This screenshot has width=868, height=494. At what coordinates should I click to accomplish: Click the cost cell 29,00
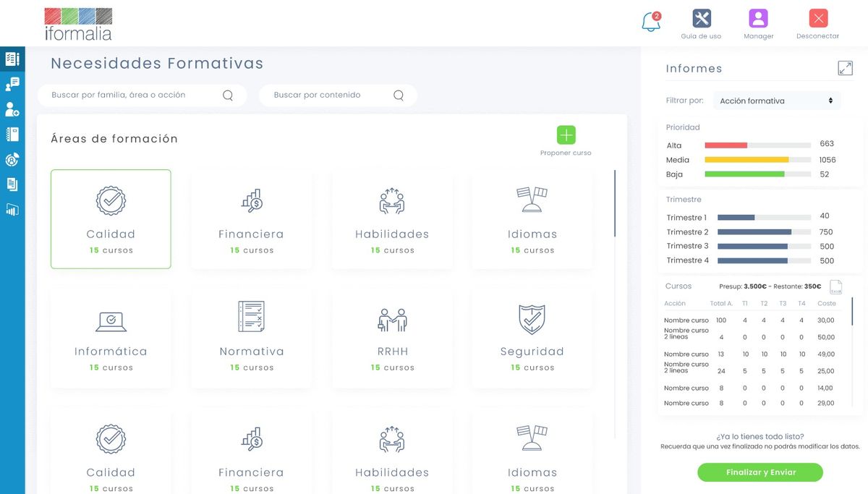[825, 404]
